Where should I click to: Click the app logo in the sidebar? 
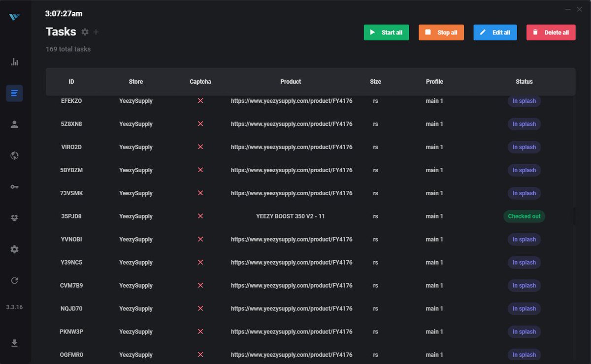(14, 17)
